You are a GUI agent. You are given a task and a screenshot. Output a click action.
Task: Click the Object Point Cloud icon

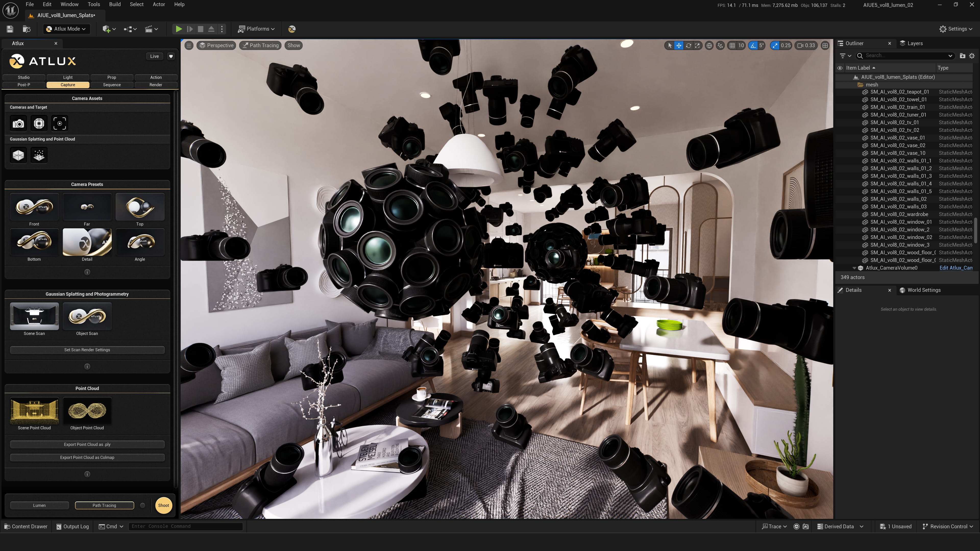point(87,411)
